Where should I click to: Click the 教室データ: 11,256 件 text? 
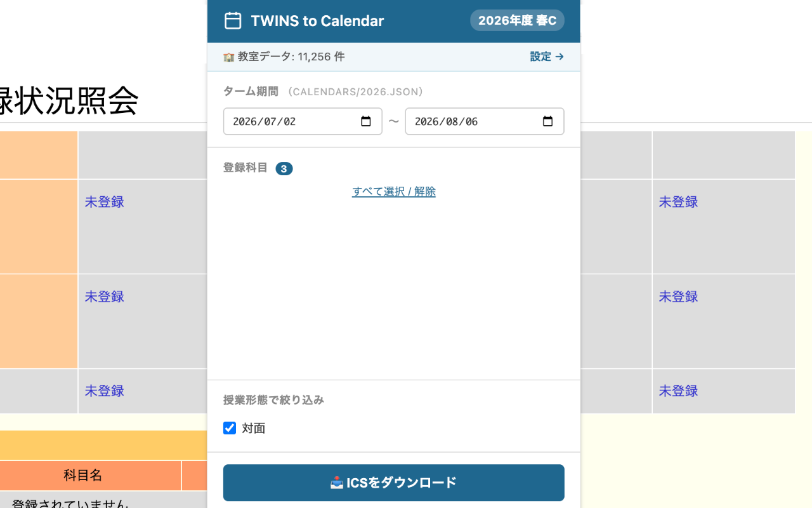click(x=291, y=57)
